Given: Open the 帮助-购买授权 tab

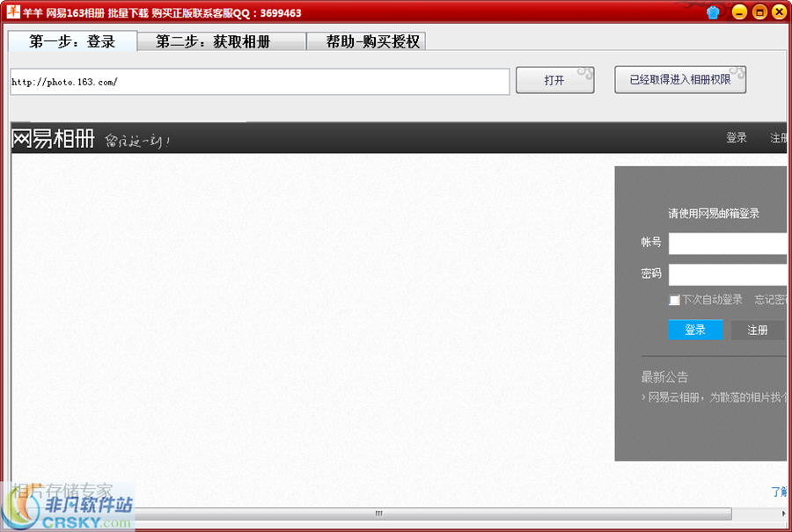Looking at the screenshot, I should tap(366, 41).
